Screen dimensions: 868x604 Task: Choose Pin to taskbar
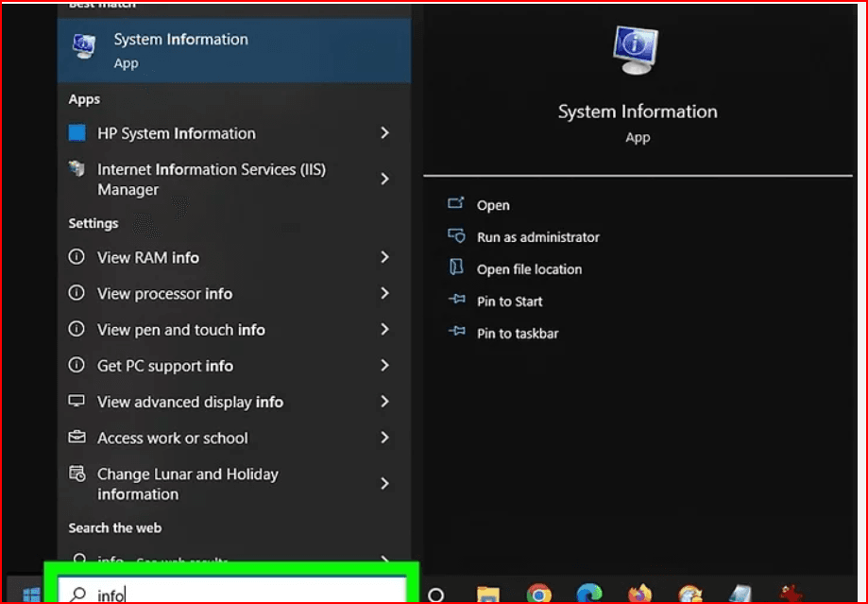[517, 334]
